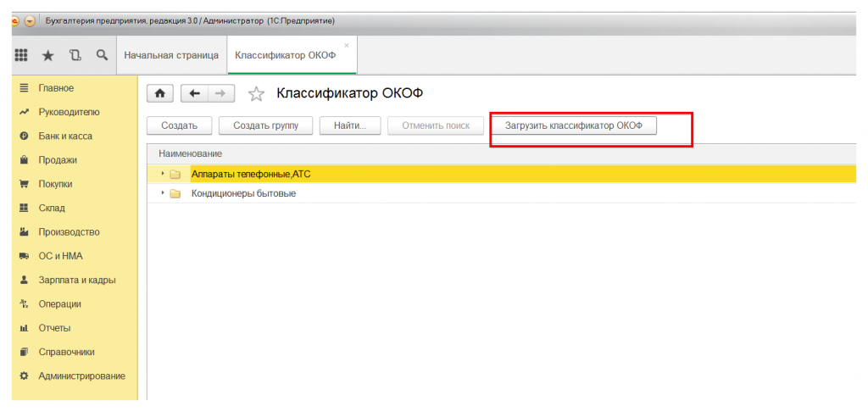The height and width of the screenshot is (412, 868).
Task: Open the Продажи section
Action: tap(58, 160)
